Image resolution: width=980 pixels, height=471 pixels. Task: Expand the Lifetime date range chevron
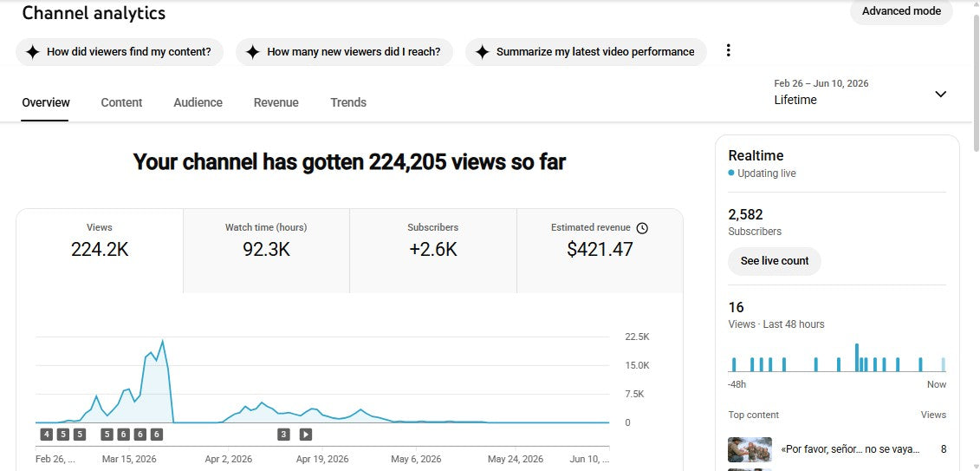pos(941,94)
